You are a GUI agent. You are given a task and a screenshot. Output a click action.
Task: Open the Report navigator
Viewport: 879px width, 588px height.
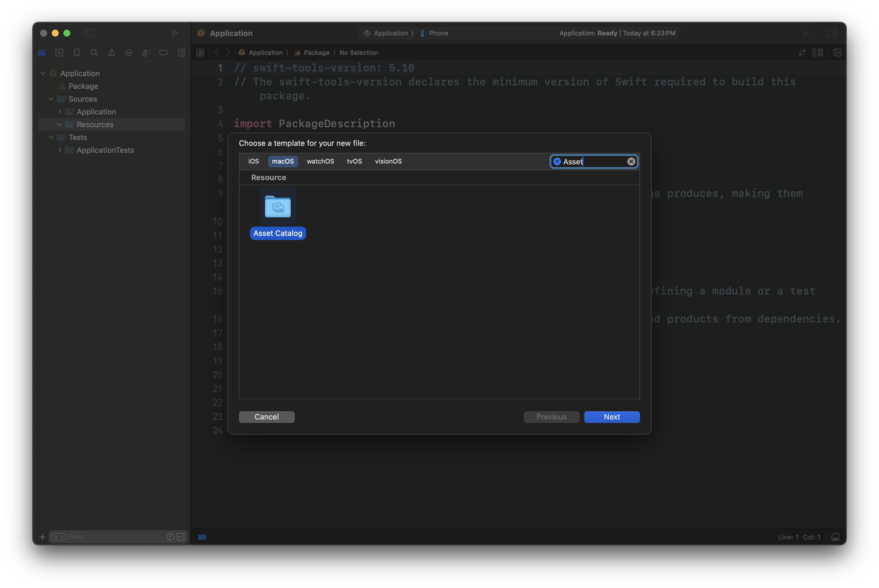tap(182, 53)
